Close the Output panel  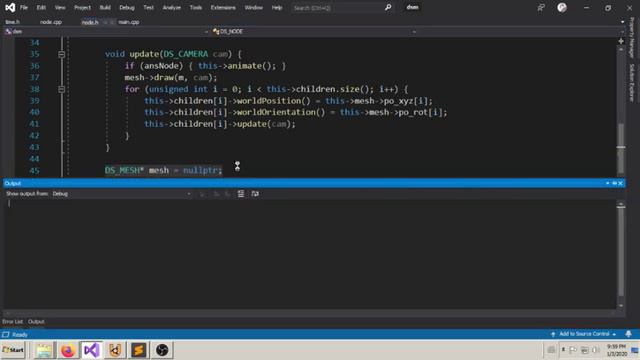click(x=620, y=183)
